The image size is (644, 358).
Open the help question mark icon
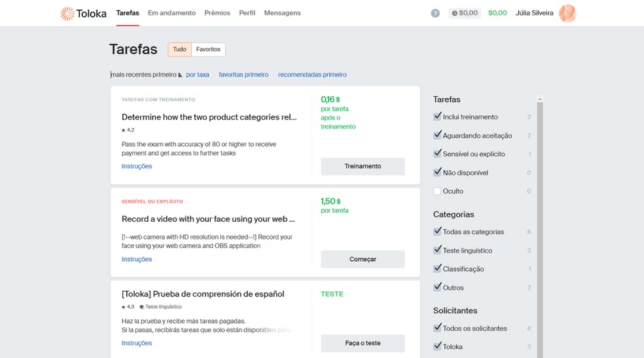(x=435, y=13)
